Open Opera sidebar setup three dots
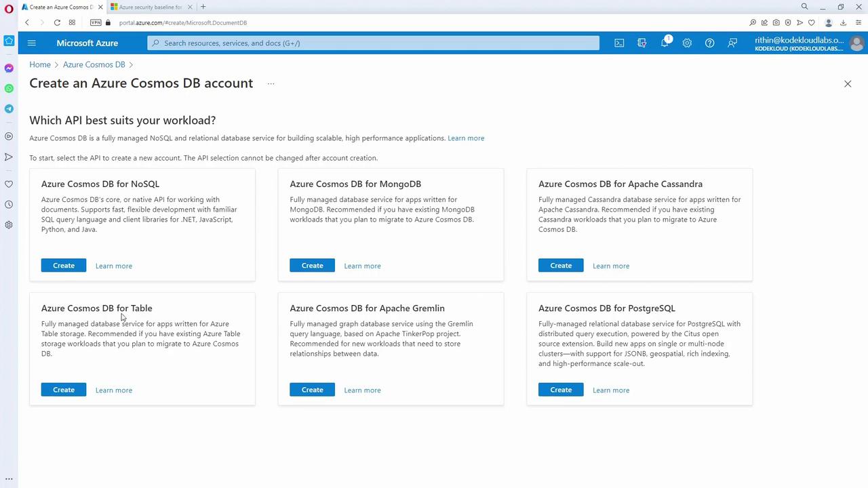The height and width of the screenshot is (488, 868). point(9,479)
